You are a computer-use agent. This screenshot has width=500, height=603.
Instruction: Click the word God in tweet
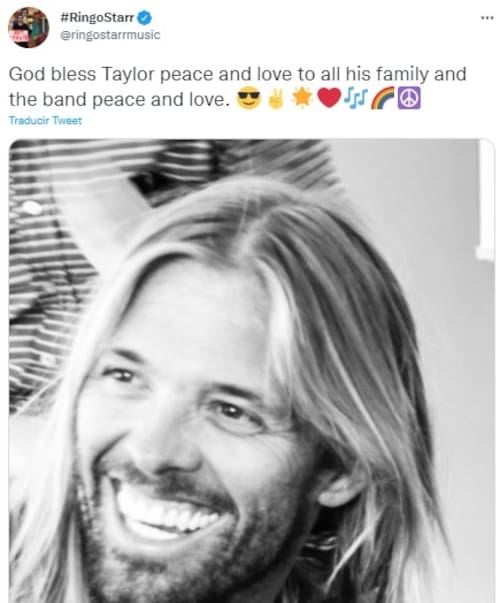pyautogui.click(x=27, y=74)
